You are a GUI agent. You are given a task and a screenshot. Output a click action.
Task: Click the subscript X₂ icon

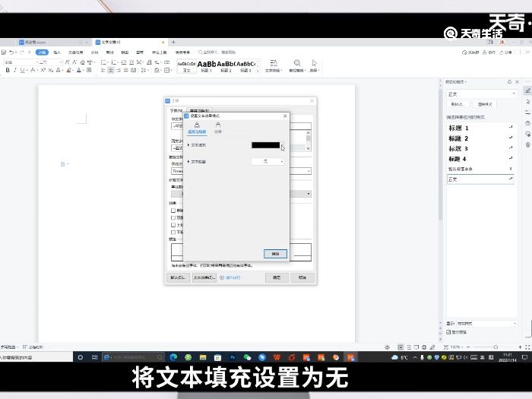(x=50, y=70)
